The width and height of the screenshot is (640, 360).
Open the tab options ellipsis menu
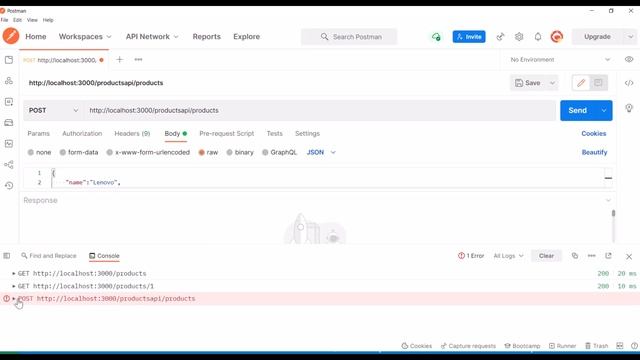point(138,60)
